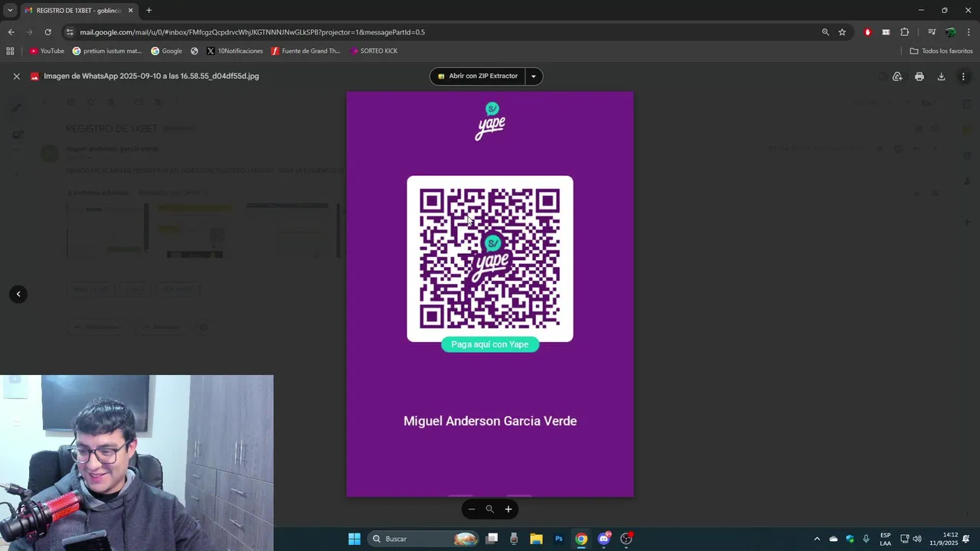This screenshot has height=551, width=980.
Task: Open the Google bookmark
Action: point(166,51)
